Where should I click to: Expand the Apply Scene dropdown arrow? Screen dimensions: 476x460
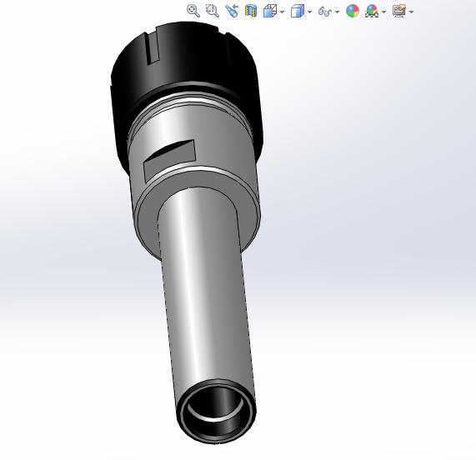383,12
